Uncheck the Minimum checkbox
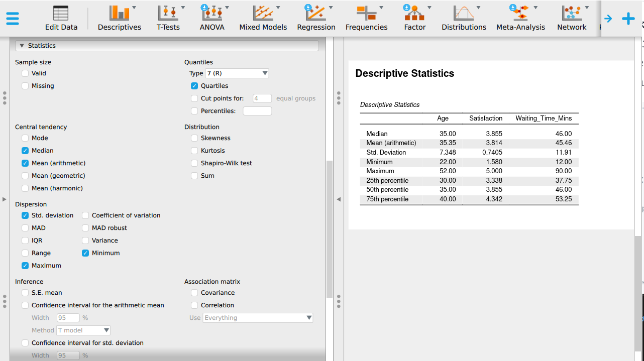Image resolution: width=644 pixels, height=361 pixels. pos(85,253)
